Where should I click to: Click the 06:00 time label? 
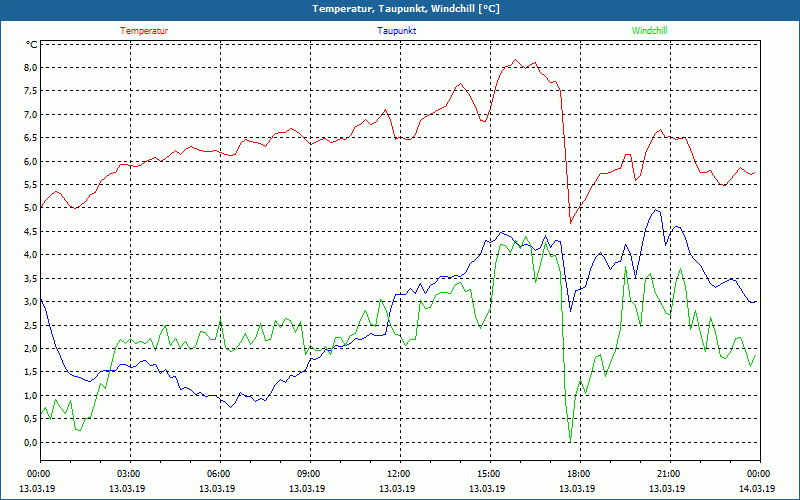pos(220,474)
